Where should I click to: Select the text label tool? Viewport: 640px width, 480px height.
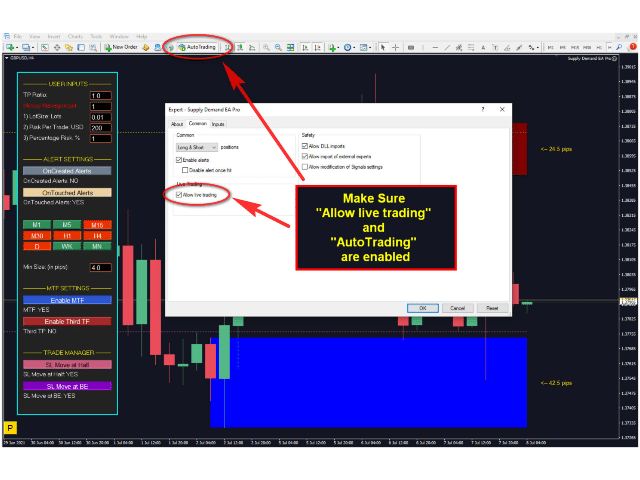495,47
